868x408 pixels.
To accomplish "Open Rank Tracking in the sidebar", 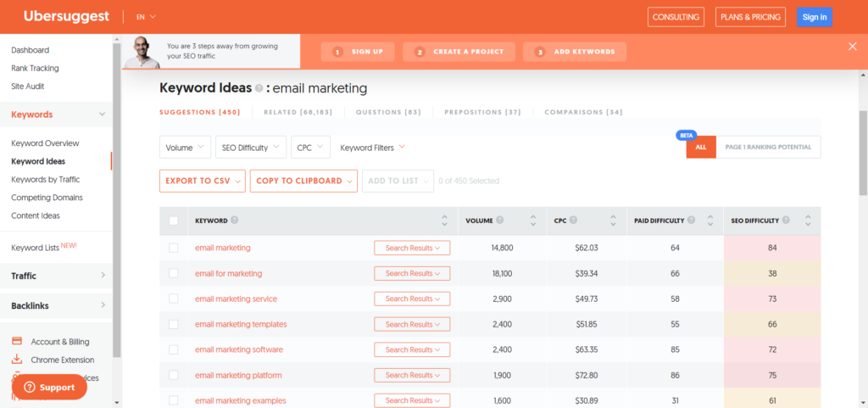I will [x=35, y=68].
